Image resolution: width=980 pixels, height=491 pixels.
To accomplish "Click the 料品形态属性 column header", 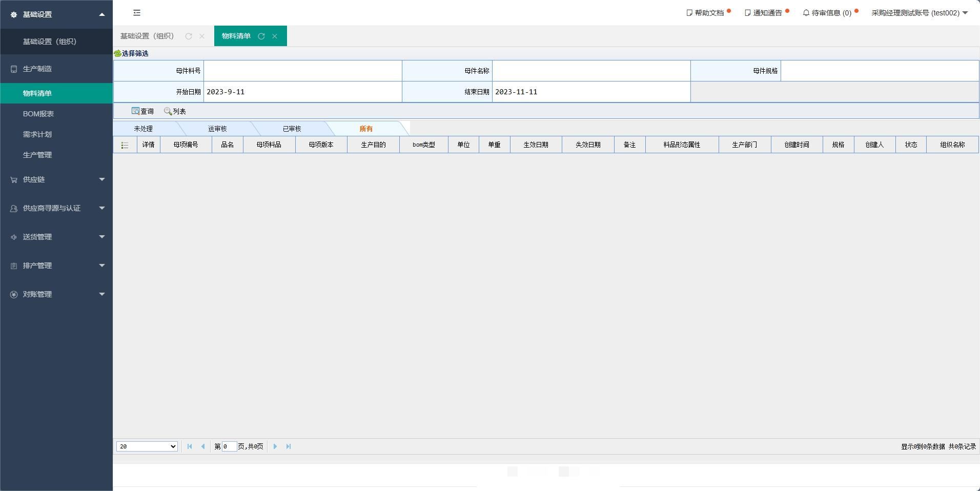I will click(682, 145).
